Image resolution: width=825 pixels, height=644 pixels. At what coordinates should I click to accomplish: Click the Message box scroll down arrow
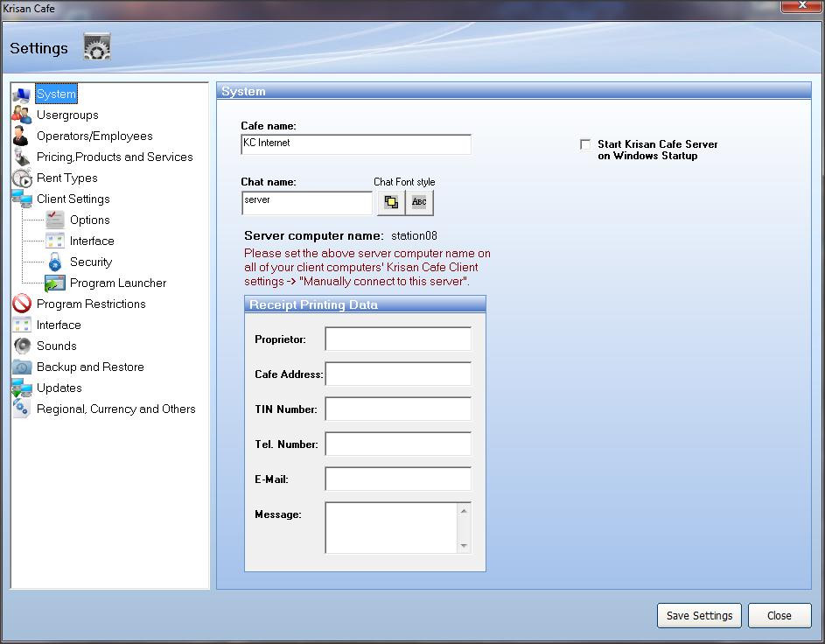coord(464,546)
